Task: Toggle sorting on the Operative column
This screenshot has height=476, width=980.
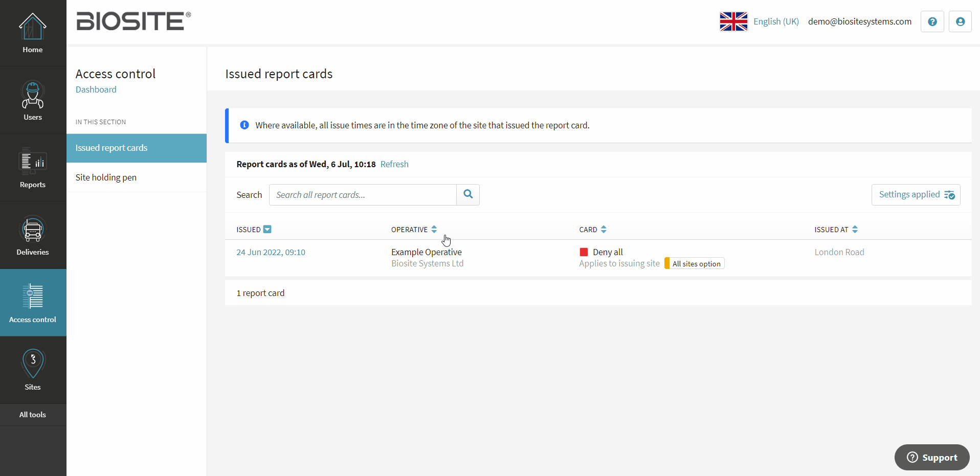Action: click(434, 229)
